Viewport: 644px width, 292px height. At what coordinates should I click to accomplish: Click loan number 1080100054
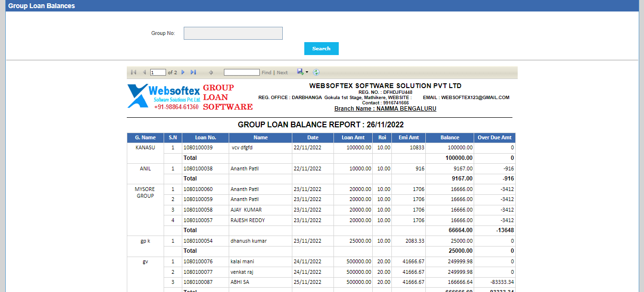click(x=198, y=241)
